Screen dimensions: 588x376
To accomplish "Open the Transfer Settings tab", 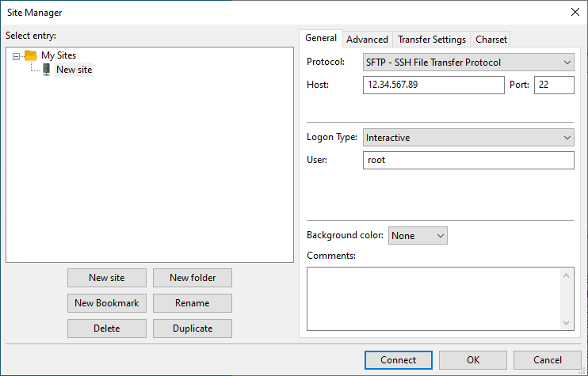I will [432, 40].
